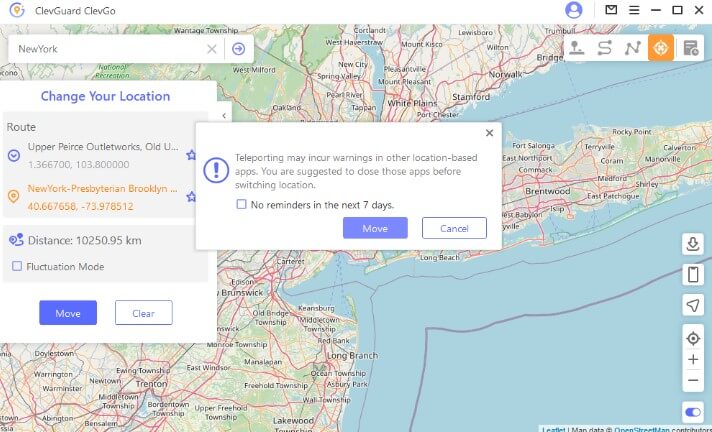Click Stamford label on the map

click(x=471, y=97)
